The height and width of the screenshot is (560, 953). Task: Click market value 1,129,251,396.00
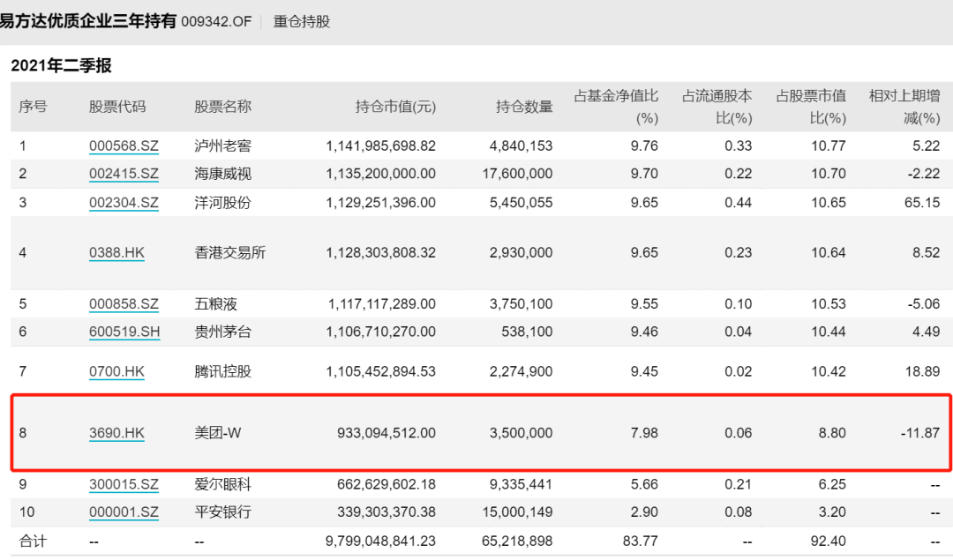point(381,202)
